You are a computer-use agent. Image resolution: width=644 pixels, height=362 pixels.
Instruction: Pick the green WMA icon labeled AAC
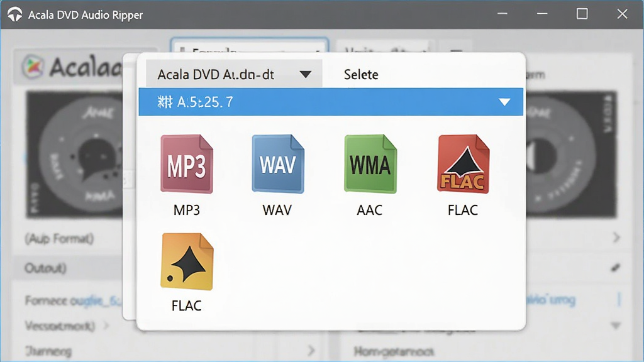(370, 164)
